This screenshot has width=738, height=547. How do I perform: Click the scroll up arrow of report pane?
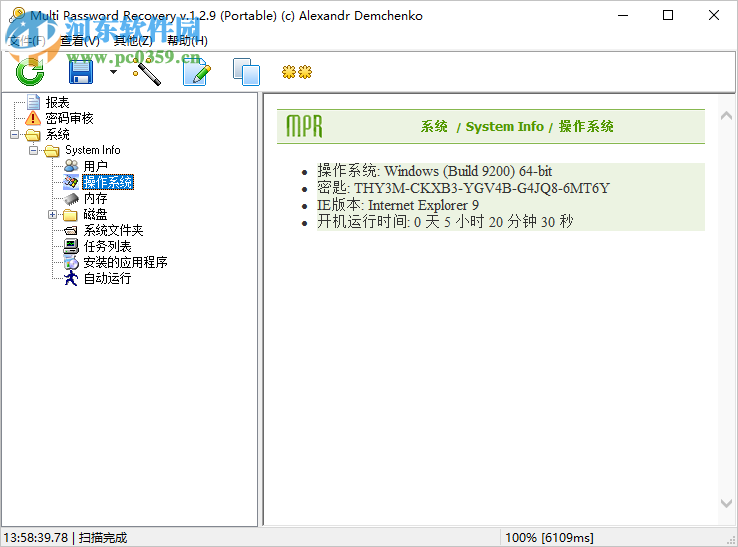726,115
